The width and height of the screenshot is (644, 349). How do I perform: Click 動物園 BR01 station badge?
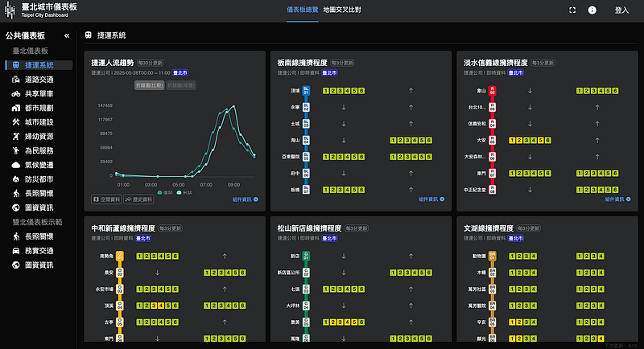point(493,256)
